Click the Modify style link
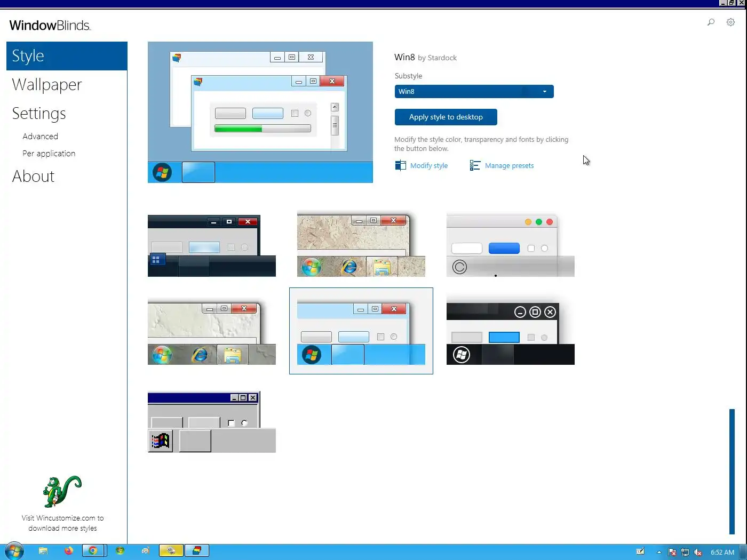 coord(429,166)
